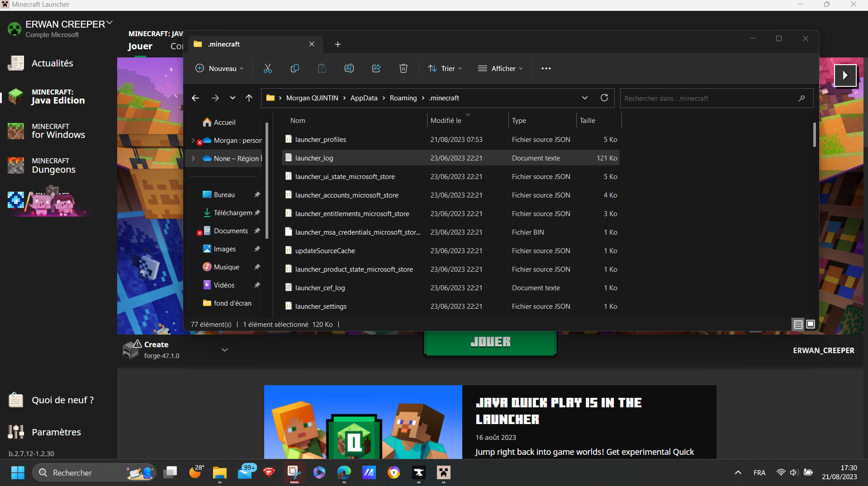The height and width of the screenshot is (486, 868).
Task: Add a new Explorer tab with plus
Action: tap(338, 44)
